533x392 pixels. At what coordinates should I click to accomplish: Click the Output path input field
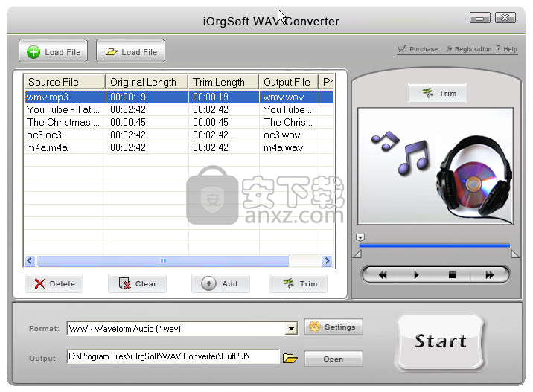coord(173,357)
